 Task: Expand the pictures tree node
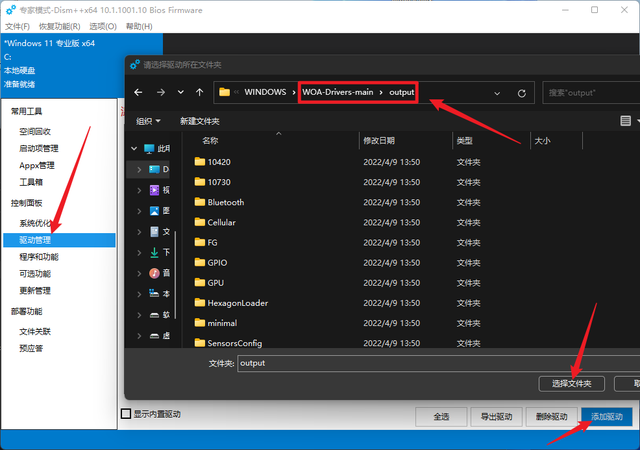pyautogui.click(x=139, y=211)
